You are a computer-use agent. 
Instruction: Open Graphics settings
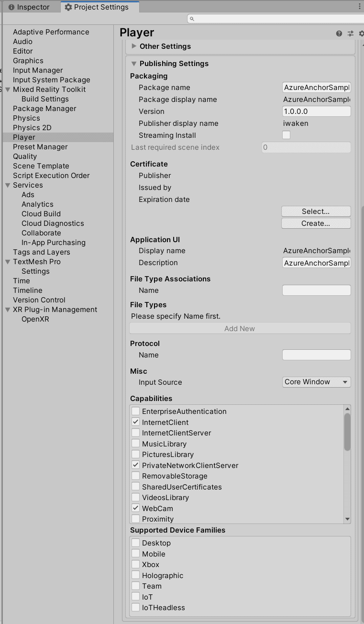pyautogui.click(x=28, y=61)
